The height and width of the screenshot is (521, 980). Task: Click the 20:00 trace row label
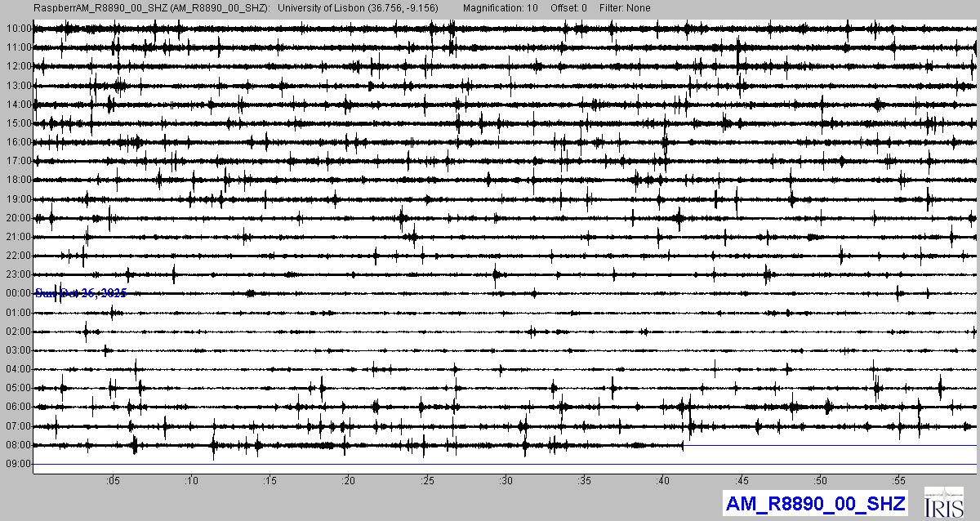[x=18, y=218]
